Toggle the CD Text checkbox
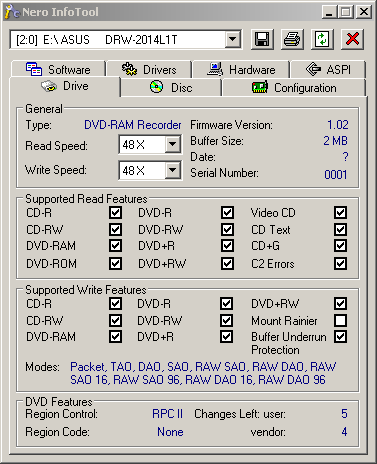This screenshot has width=377, height=464. pyautogui.click(x=340, y=229)
